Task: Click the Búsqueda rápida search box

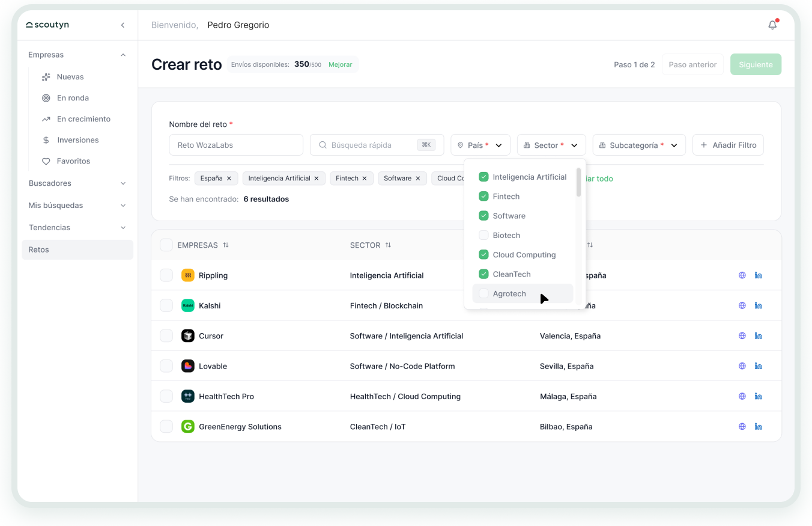Action: pyautogui.click(x=377, y=145)
